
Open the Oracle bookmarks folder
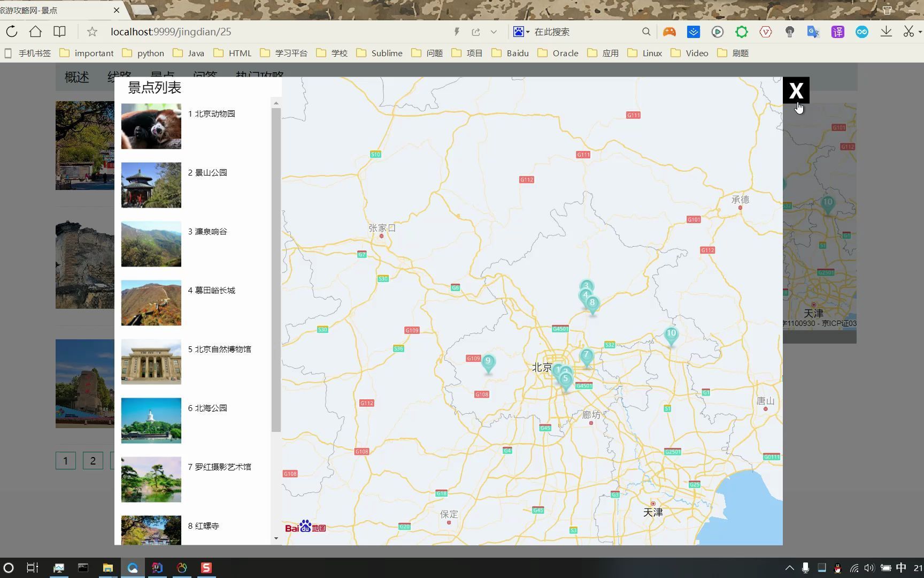click(x=558, y=53)
